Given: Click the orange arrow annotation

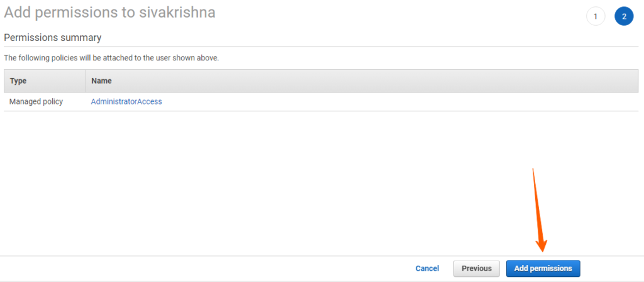Looking at the screenshot, I should (539, 210).
